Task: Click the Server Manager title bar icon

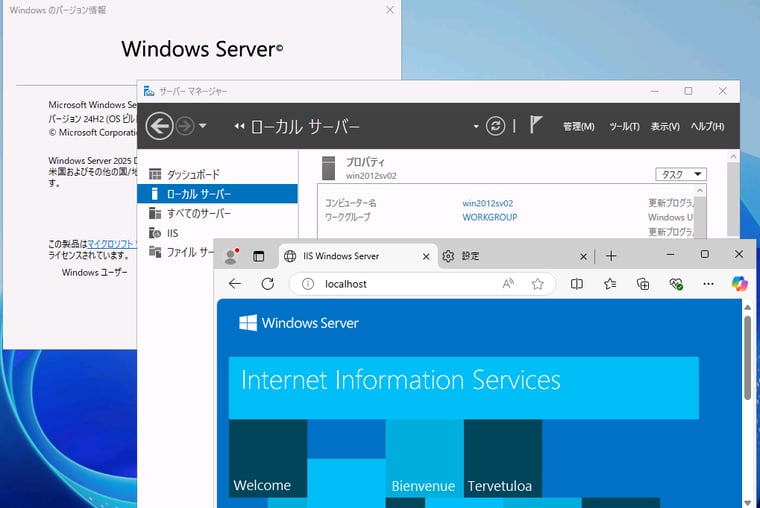Action: [149, 91]
